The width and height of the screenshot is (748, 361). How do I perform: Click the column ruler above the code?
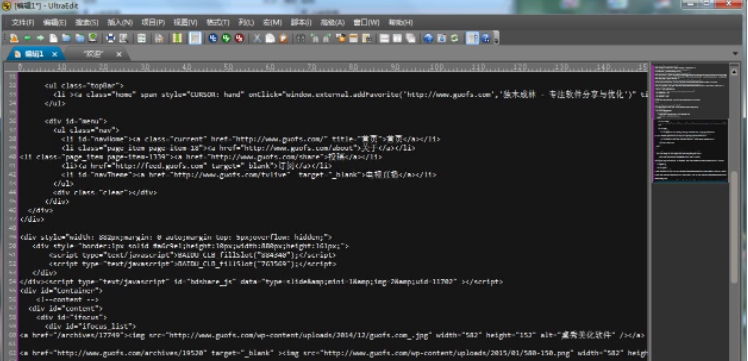coord(332,67)
